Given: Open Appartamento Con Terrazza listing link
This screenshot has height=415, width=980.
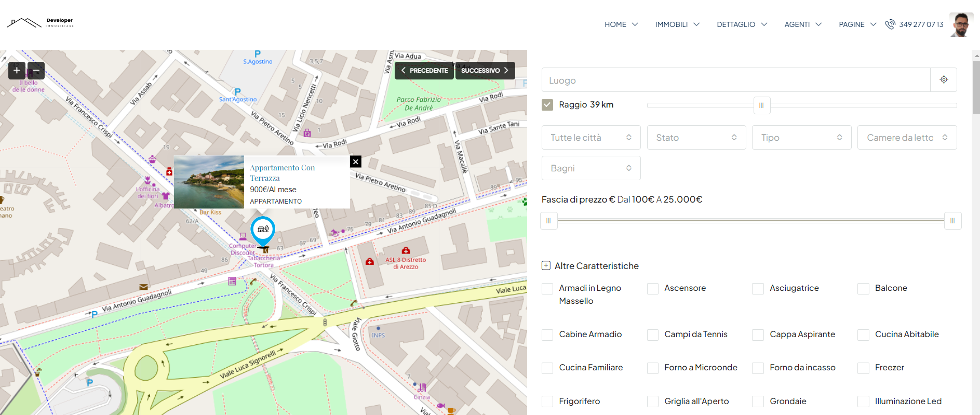Looking at the screenshot, I should click(282, 172).
